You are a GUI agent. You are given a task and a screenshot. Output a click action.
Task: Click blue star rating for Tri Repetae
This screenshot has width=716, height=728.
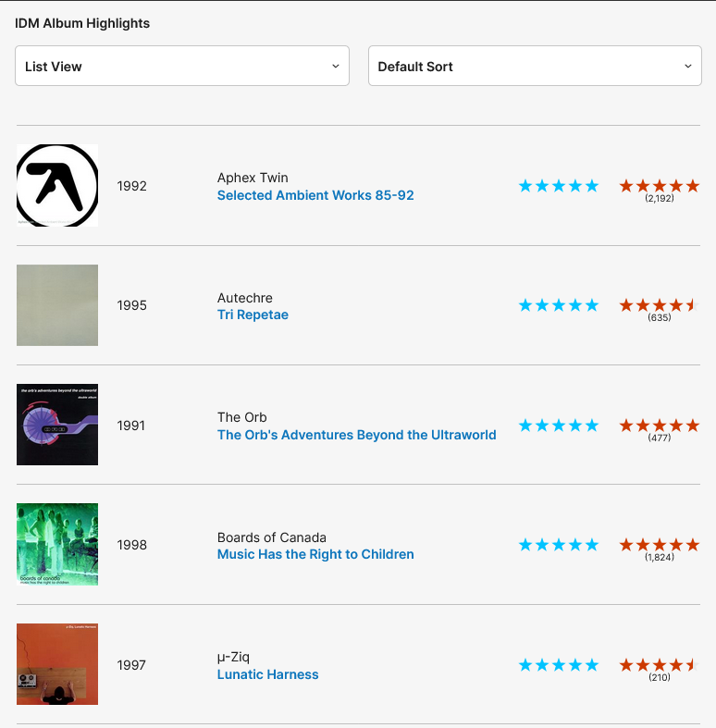tap(559, 305)
